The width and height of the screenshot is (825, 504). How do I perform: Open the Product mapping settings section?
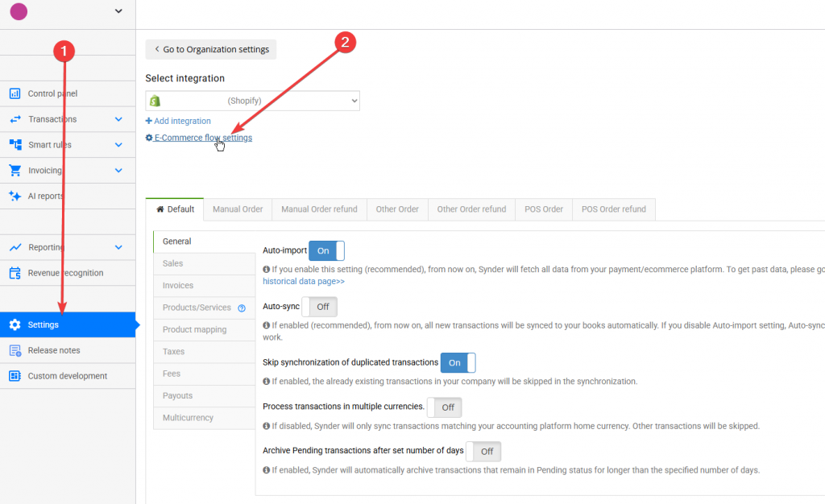point(194,330)
